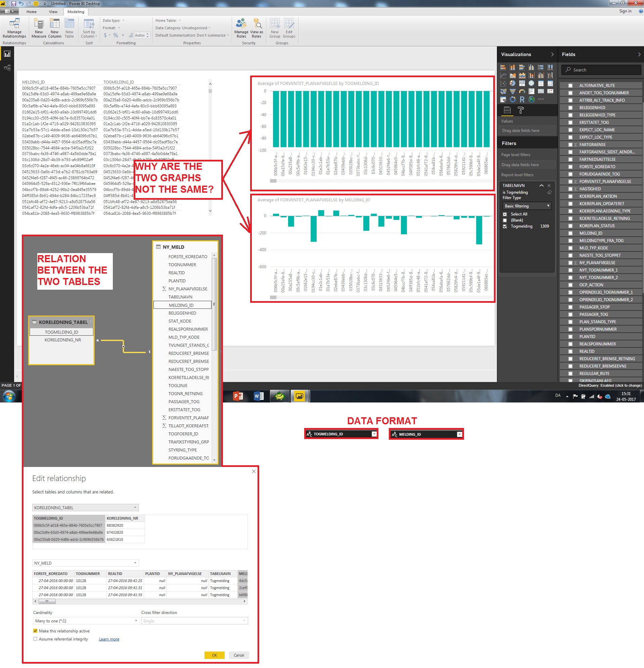This screenshot has height=668, width=644.
Task: Click the percent format button
Action: pyautogui.click(x=116, y=36)
